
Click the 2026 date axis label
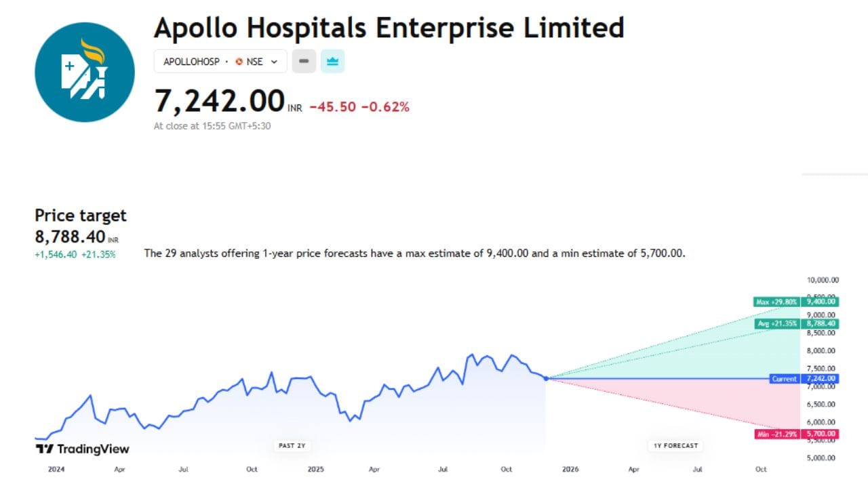pos(570,469)
